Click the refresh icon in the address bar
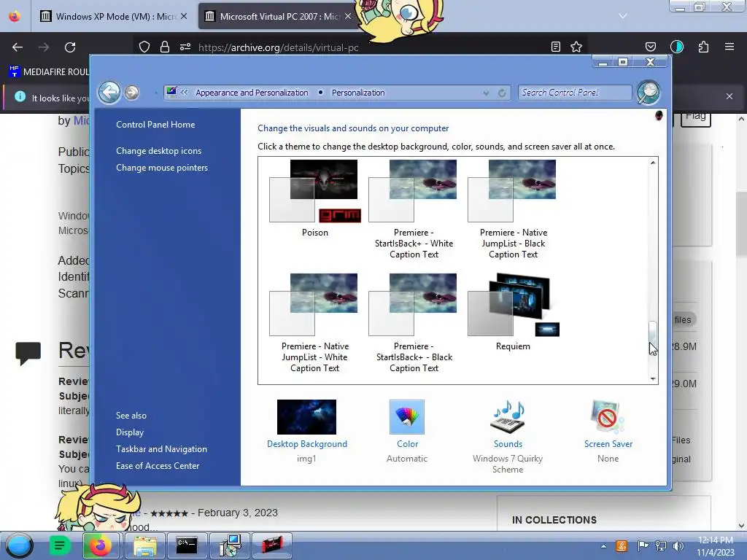The image size is (747, 560). (x=502, y=93)
